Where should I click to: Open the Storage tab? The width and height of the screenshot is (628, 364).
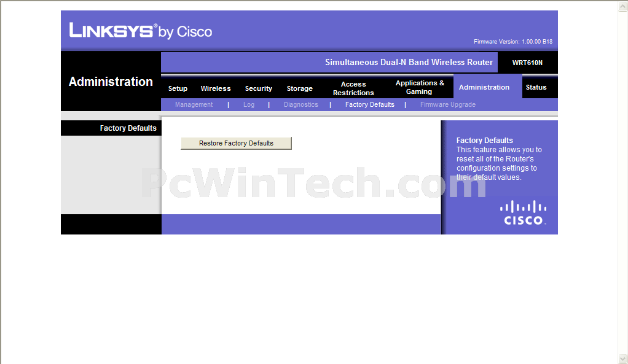pos(300,88)
